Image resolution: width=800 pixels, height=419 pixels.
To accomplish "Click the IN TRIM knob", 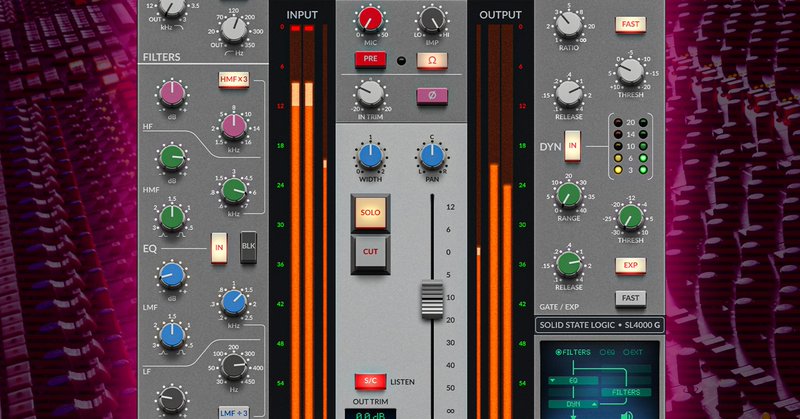I will coord(370,94).
